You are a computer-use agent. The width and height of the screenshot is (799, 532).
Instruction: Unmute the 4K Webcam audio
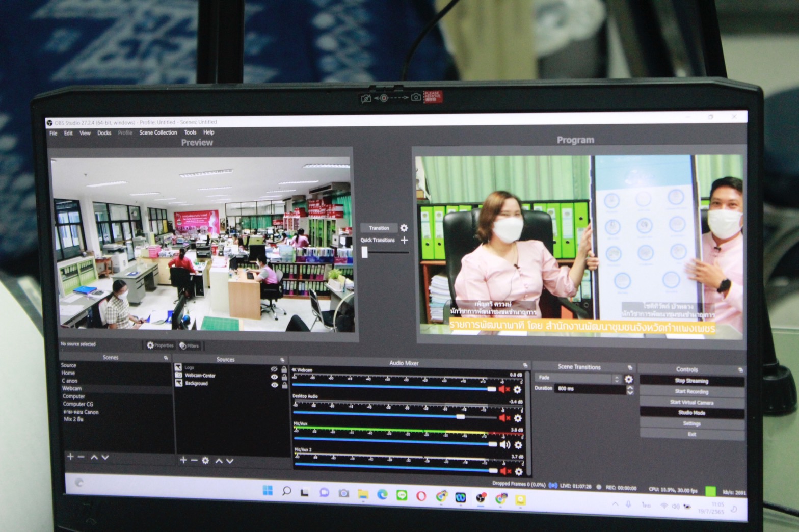pyautogui.click(x=504, y=389)
